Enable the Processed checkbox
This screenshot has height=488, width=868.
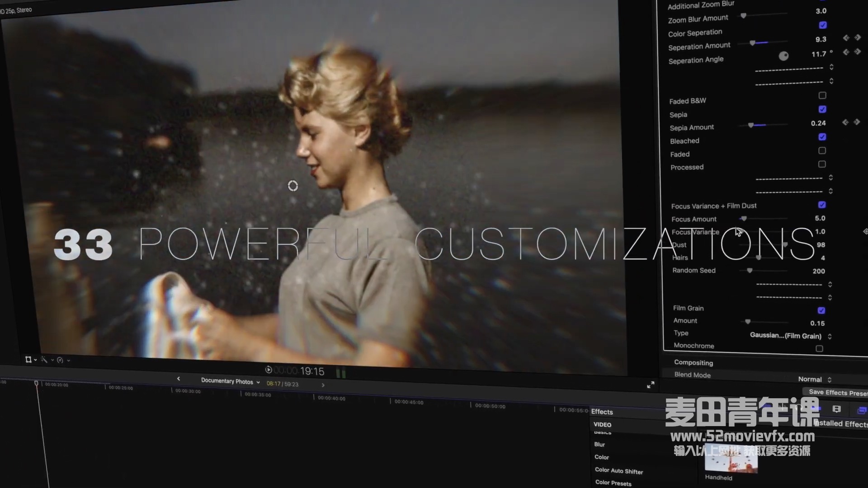point(822,164)
